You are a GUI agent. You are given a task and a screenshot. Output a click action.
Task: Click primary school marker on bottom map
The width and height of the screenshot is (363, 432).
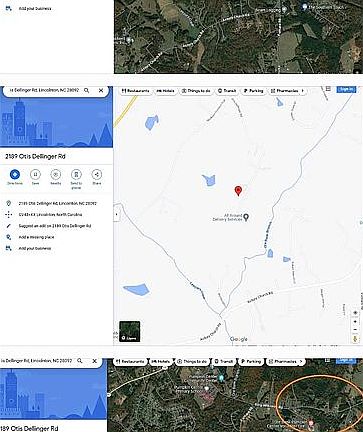point(207,389)
